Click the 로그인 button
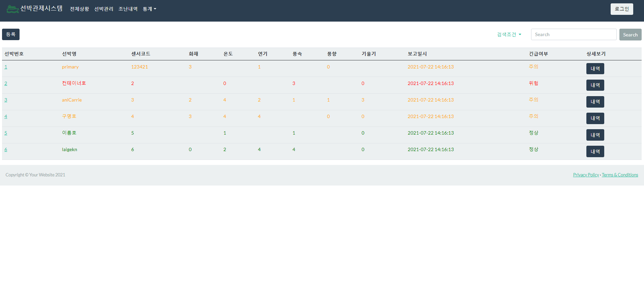The height and width of the screenshot is (284, 644). [622, 9]
